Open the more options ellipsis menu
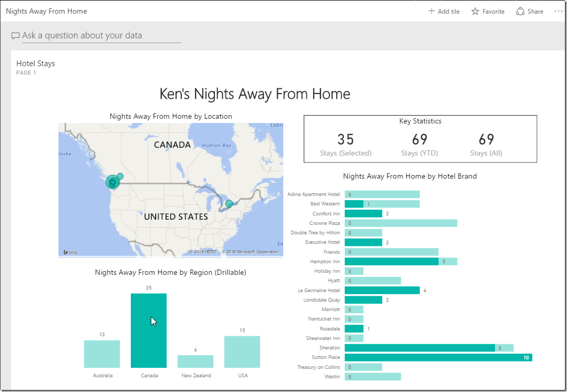 [558, 11]
